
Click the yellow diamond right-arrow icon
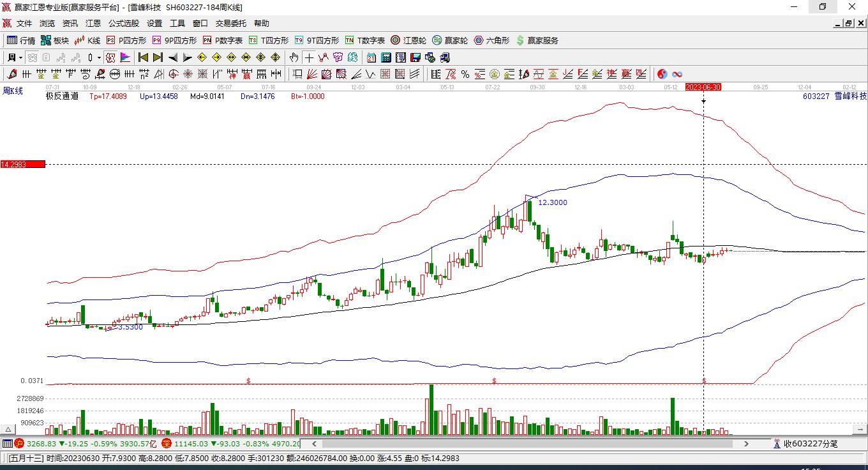point(216,57)
